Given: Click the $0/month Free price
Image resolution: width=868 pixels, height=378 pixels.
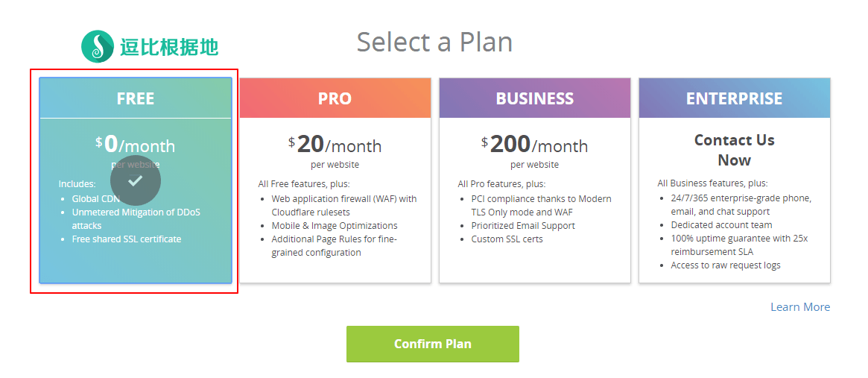Looking at the screenshot, I should click(136, 145).
